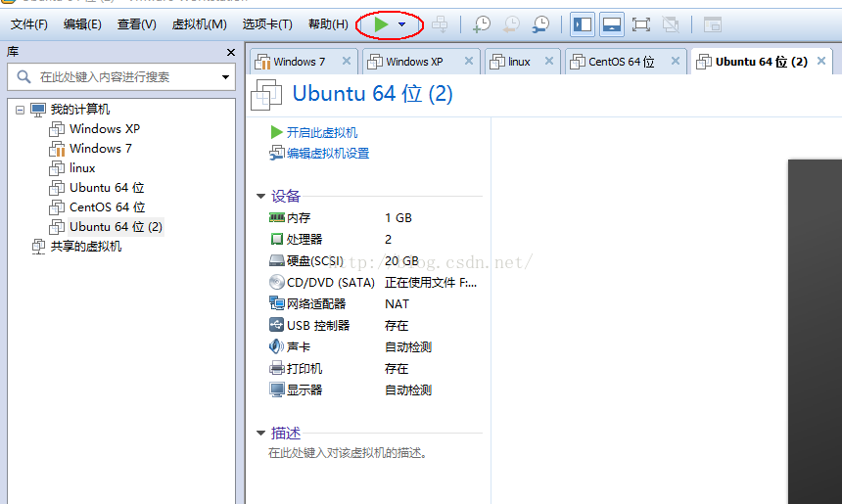Screen dimensions: 842x504
Task: Click the 处理器 processor device icon
Action: pos(276,239)
